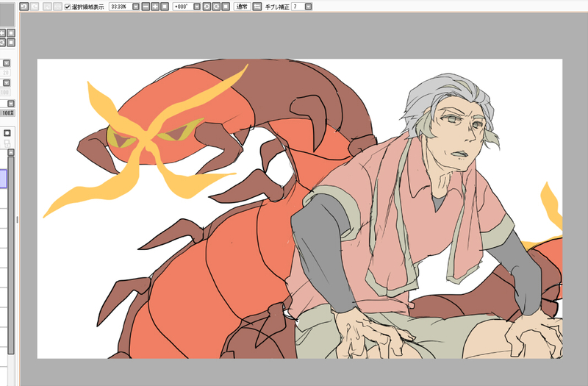
Task: Click the +000° rotation angle field
Action: [182, 7]
